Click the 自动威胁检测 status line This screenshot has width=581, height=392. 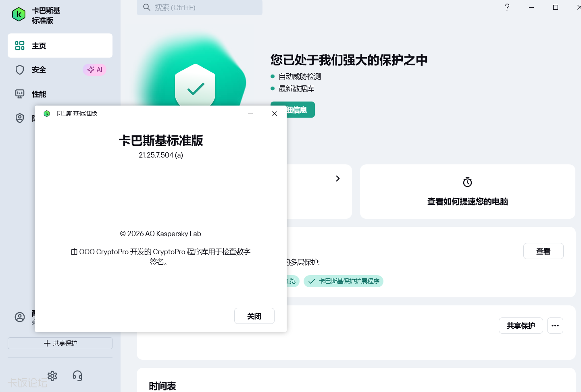(x=300, y=76)
